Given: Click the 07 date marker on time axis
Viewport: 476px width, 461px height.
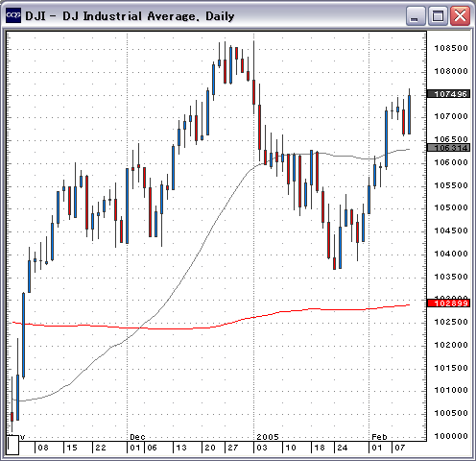Looking at the screenshot, I should (400, 448).
